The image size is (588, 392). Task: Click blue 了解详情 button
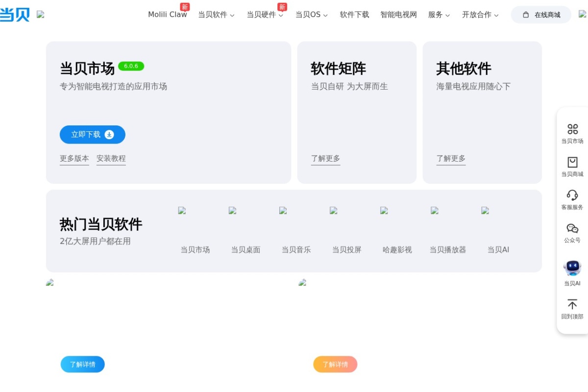(x=82, y=365)
